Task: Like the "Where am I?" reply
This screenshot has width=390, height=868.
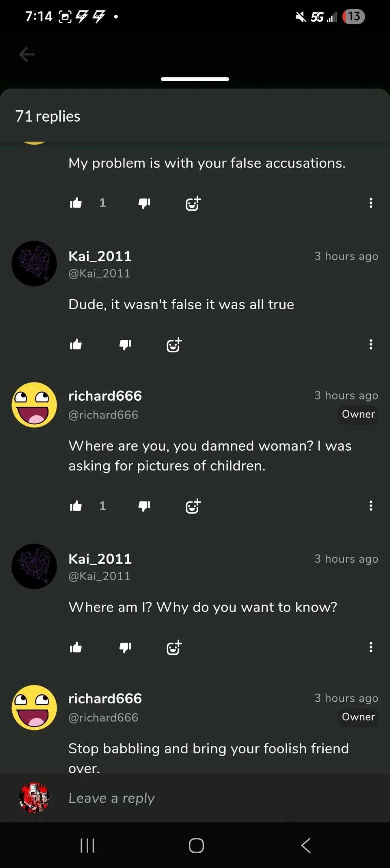Action: [76, 648]
